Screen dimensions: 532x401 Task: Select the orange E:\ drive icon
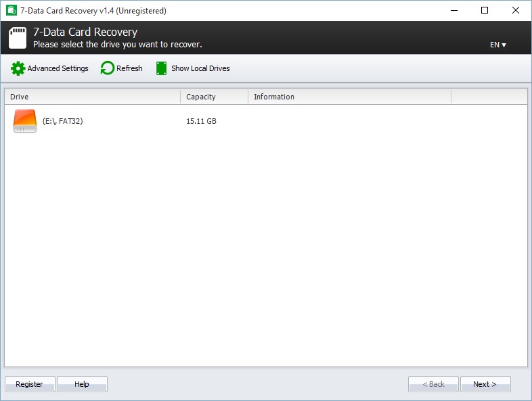(25, 121)
